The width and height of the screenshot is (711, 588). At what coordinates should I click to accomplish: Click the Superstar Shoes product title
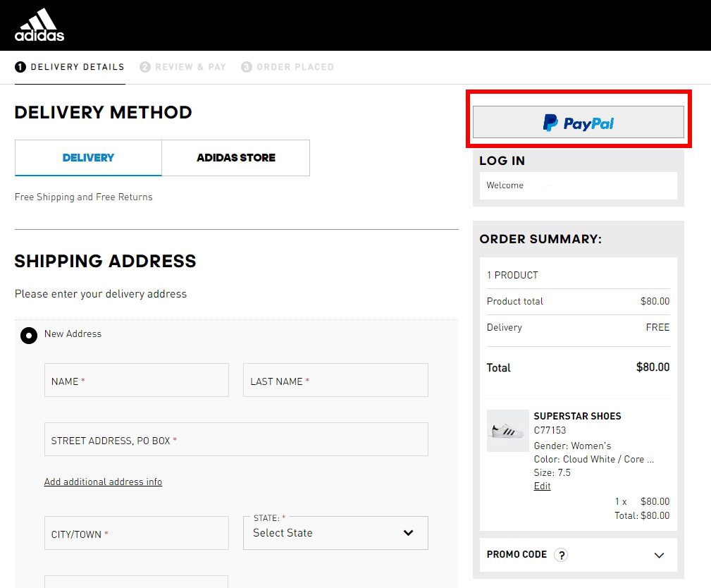click(x=577, y=416)
